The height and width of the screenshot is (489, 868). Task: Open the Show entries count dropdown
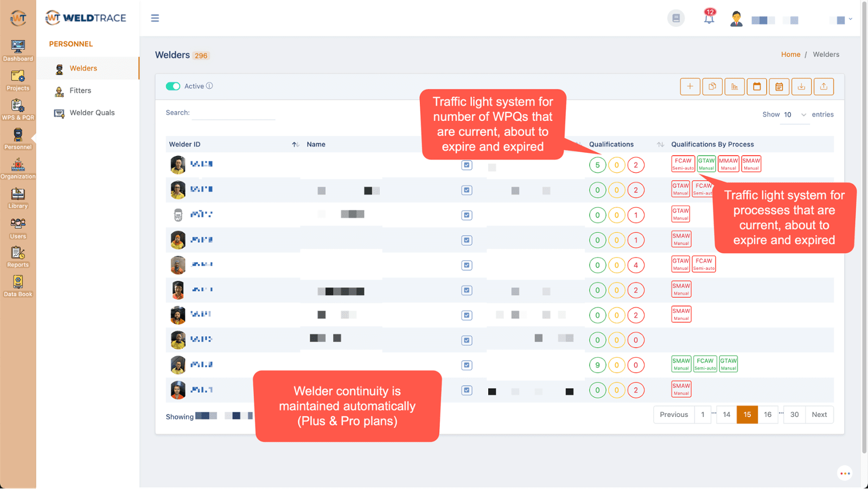tap(795, 115)
